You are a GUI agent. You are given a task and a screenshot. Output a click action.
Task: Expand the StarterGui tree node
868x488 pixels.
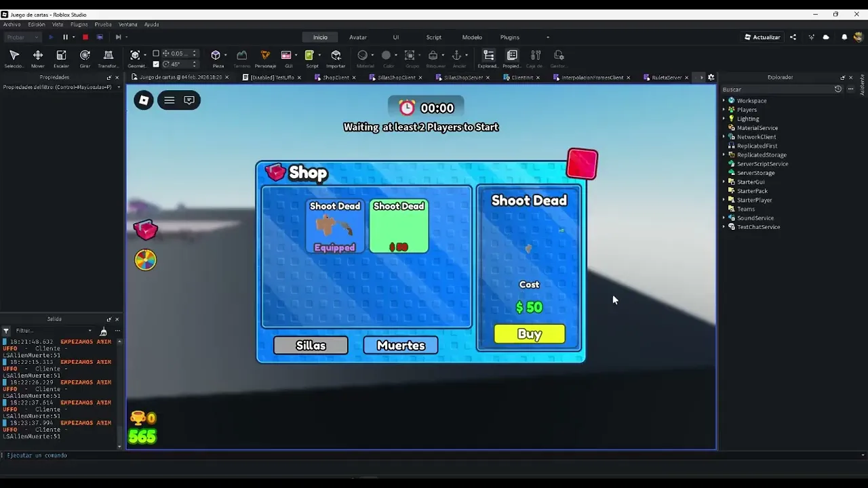tap(724, 182)
